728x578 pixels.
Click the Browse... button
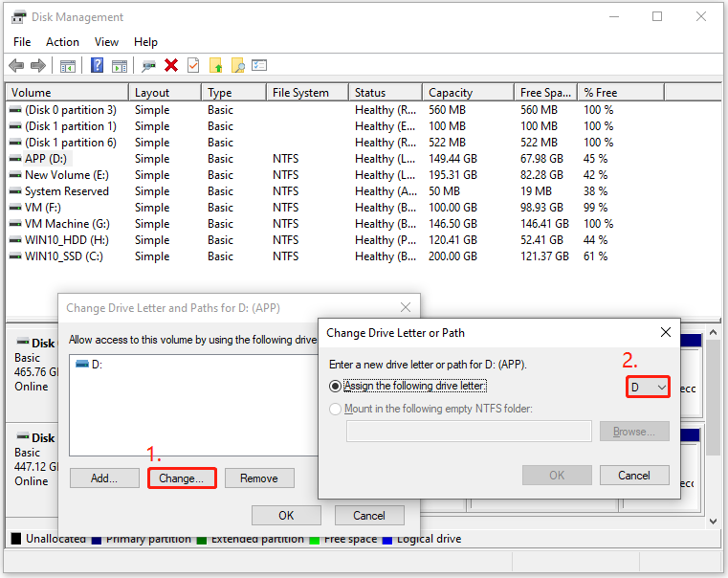634,432
